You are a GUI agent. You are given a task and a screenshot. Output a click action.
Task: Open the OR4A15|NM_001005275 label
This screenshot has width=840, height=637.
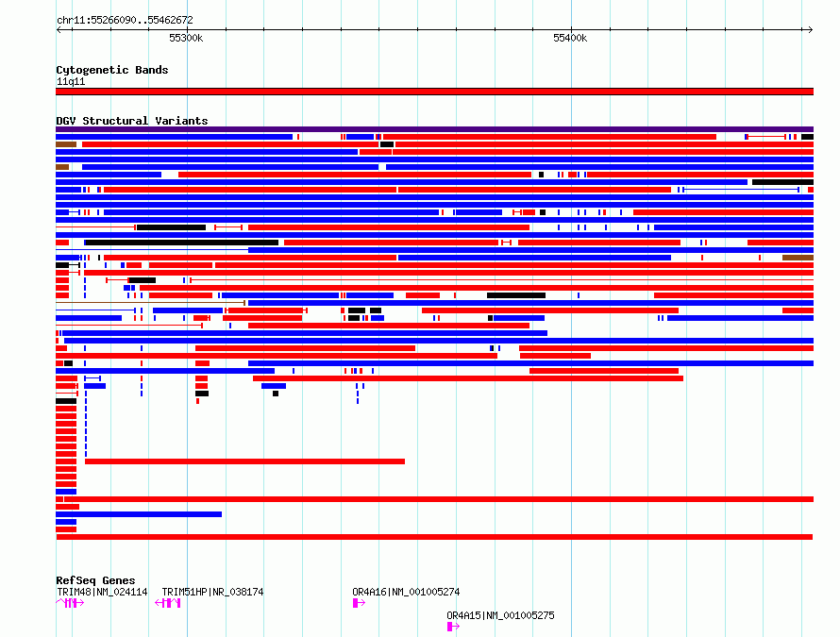500,615
